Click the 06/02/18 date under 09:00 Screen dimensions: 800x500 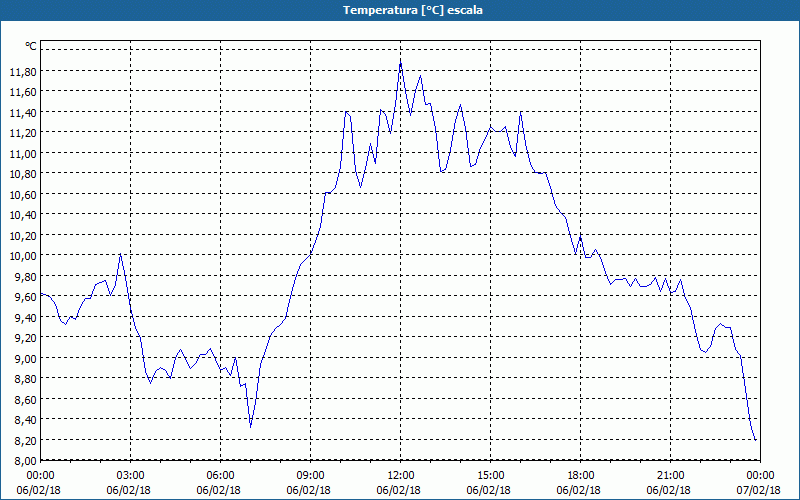point(309,490)
